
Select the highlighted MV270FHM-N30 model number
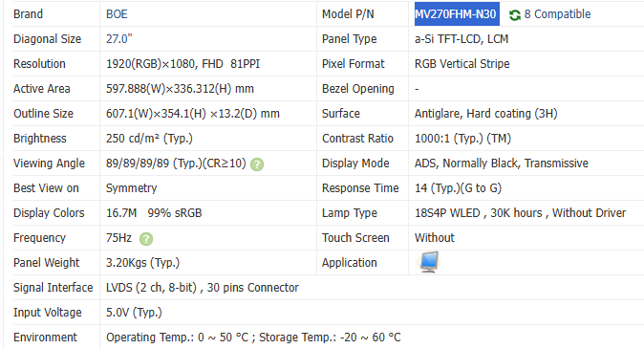(x=457, y=14)
